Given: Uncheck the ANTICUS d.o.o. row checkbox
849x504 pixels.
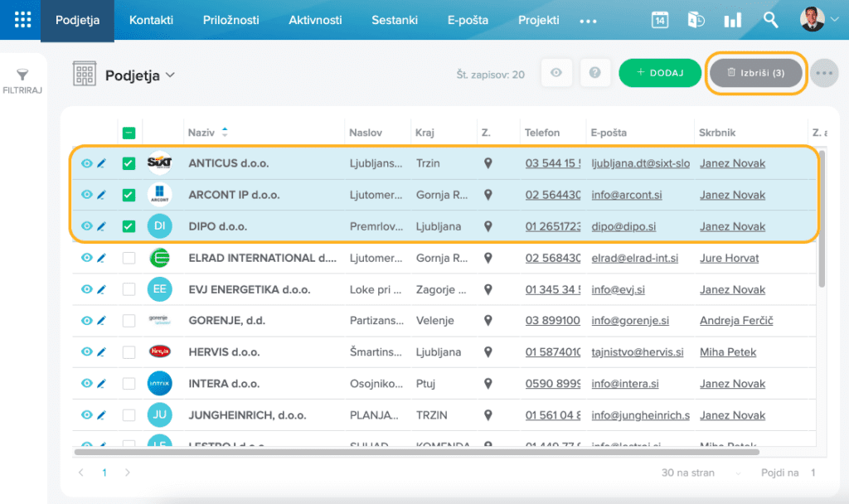Looking at the screenshot, I should 129,163.
